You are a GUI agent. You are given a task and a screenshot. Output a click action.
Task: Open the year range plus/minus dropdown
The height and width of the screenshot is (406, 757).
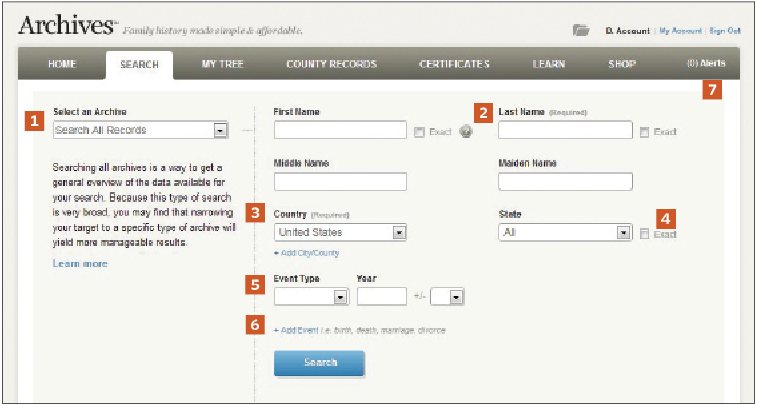tap(447, 296)
